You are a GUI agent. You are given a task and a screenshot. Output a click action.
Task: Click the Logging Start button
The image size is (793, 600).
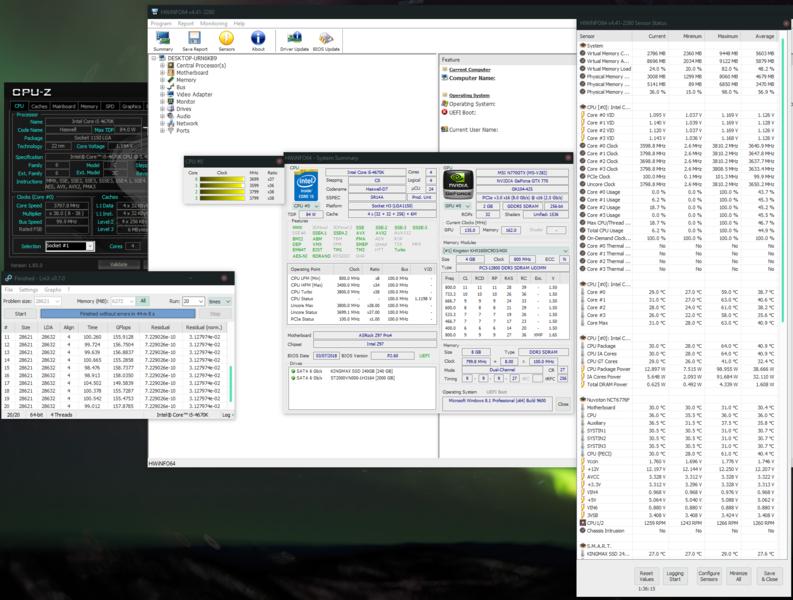[675, 576]
